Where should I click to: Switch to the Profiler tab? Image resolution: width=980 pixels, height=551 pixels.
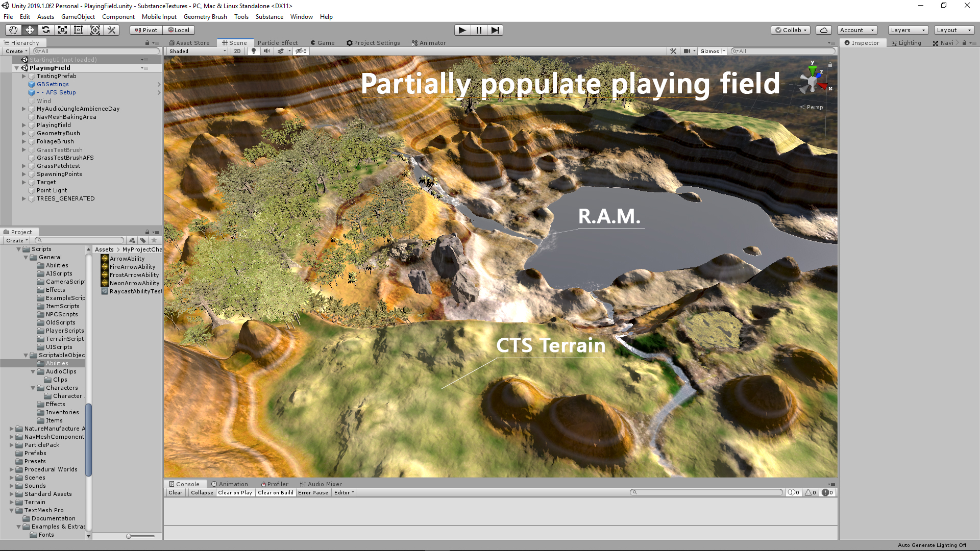pyautogui.click(x=275, y=484)
